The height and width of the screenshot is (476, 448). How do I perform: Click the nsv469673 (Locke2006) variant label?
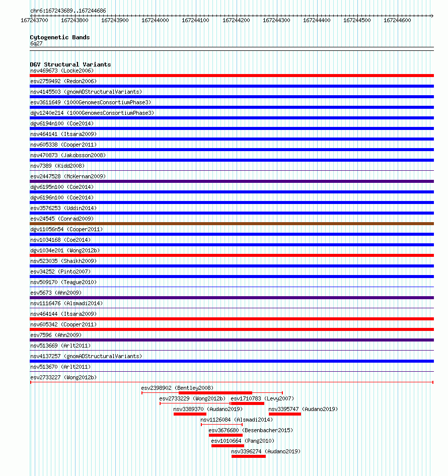click(62, 71)
